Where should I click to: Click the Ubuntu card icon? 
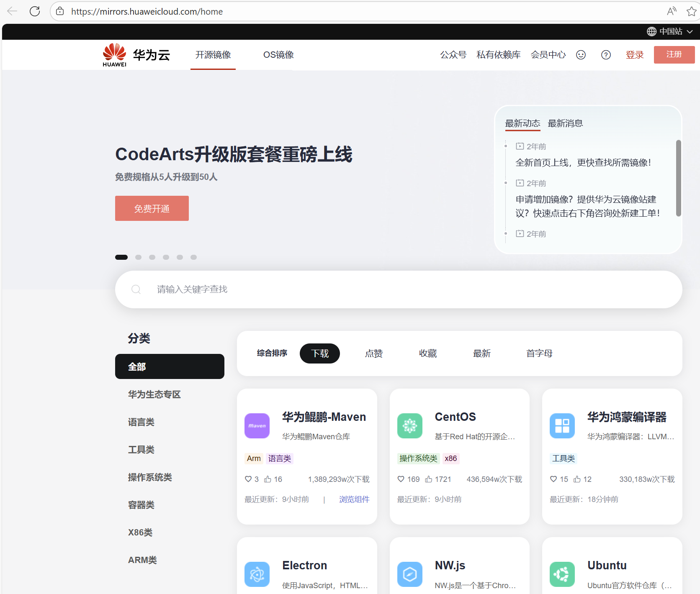562,574
